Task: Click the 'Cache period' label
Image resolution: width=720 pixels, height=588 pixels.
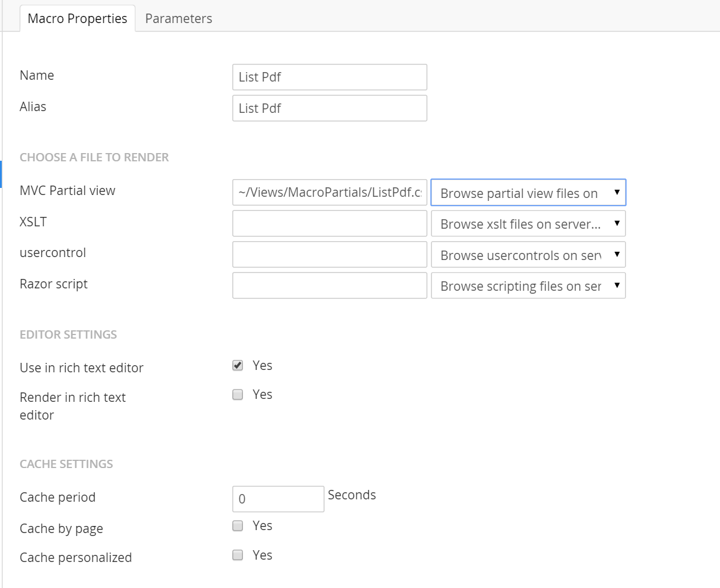Action: coord(57,498)
